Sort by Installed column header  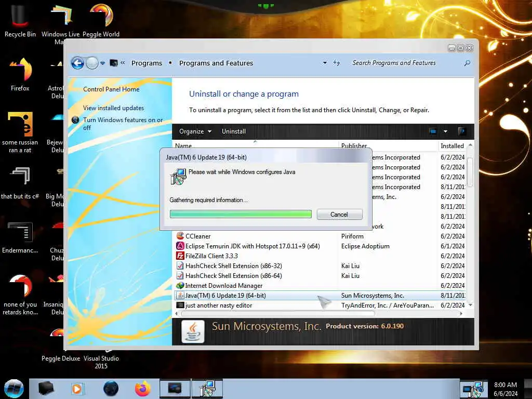(452, 145)
